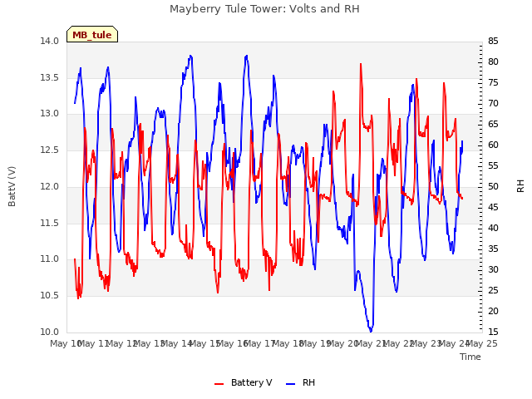
Task: Click the May 14 date tick
Action: (x=177, y=343)
